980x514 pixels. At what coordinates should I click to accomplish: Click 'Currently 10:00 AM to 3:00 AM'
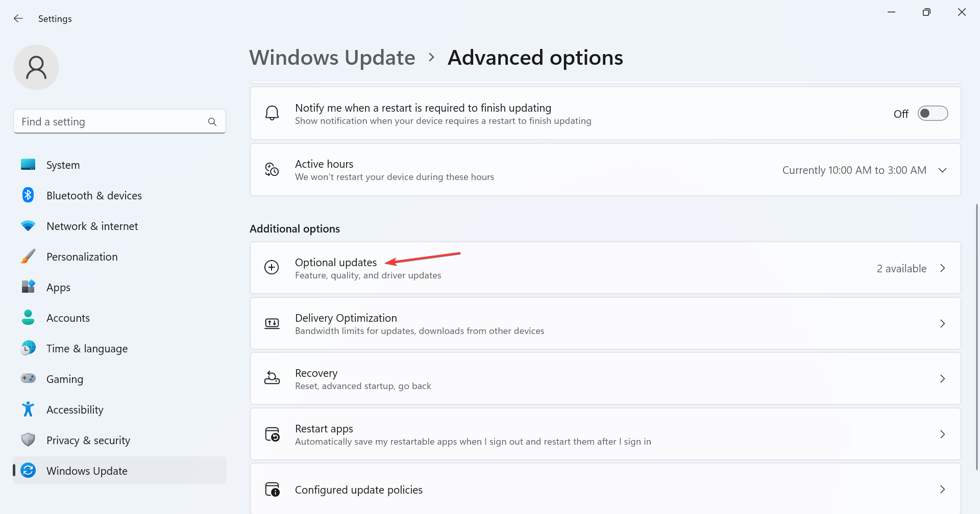coord(854,170)
